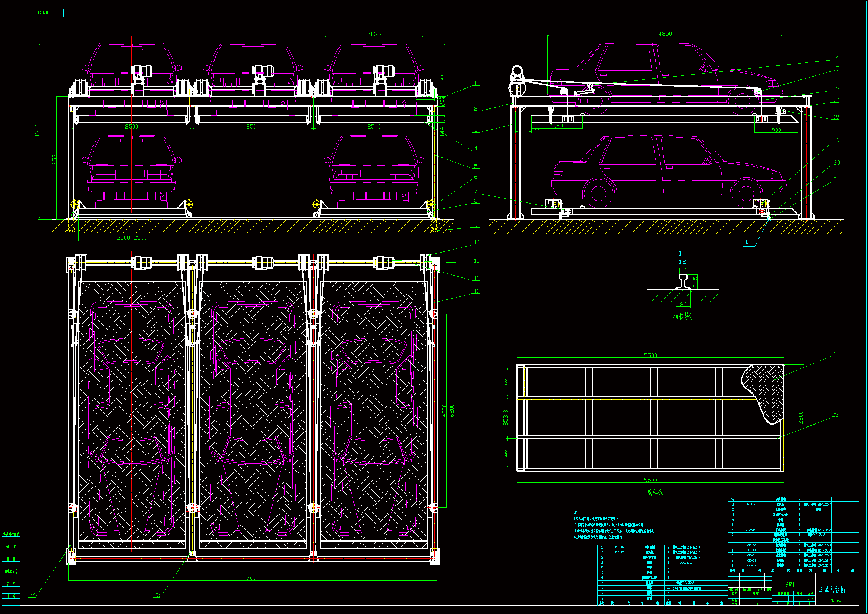Click part callout number 22 on the pallet
868x614 pixels.
tap(835, 353)
